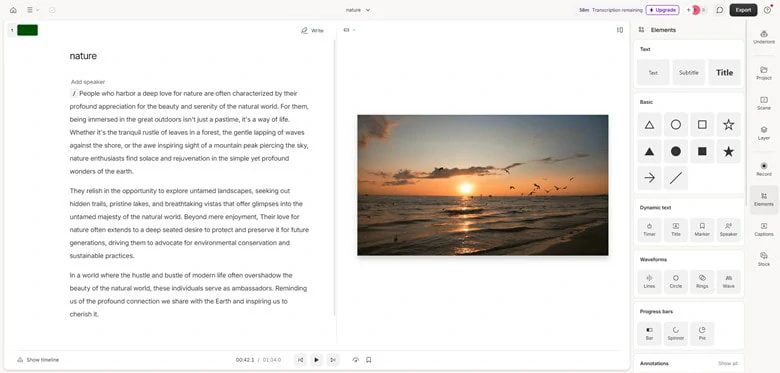Click the Write button

pyautogui.click(x=312, y=30)
